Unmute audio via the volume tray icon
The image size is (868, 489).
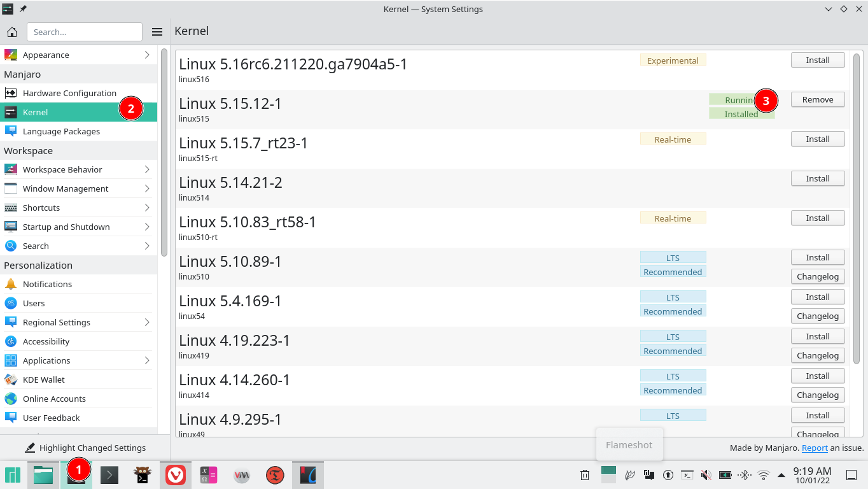pyautogui.click(x=706, y=475)
